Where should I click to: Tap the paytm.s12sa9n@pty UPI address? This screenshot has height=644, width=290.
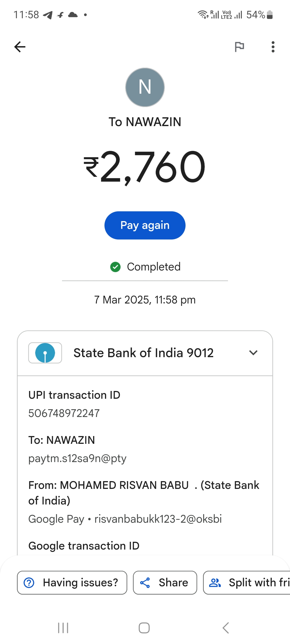click(77, 458)
